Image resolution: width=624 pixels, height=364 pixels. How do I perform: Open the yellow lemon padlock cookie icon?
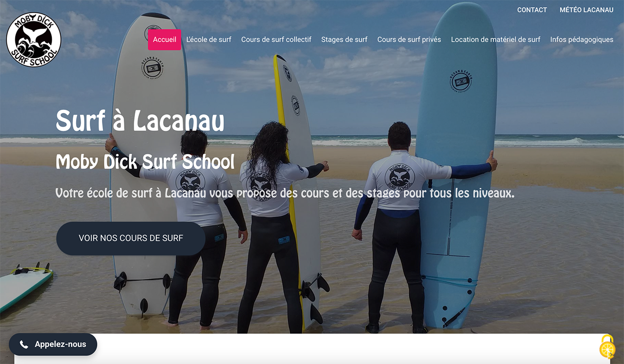607,347
